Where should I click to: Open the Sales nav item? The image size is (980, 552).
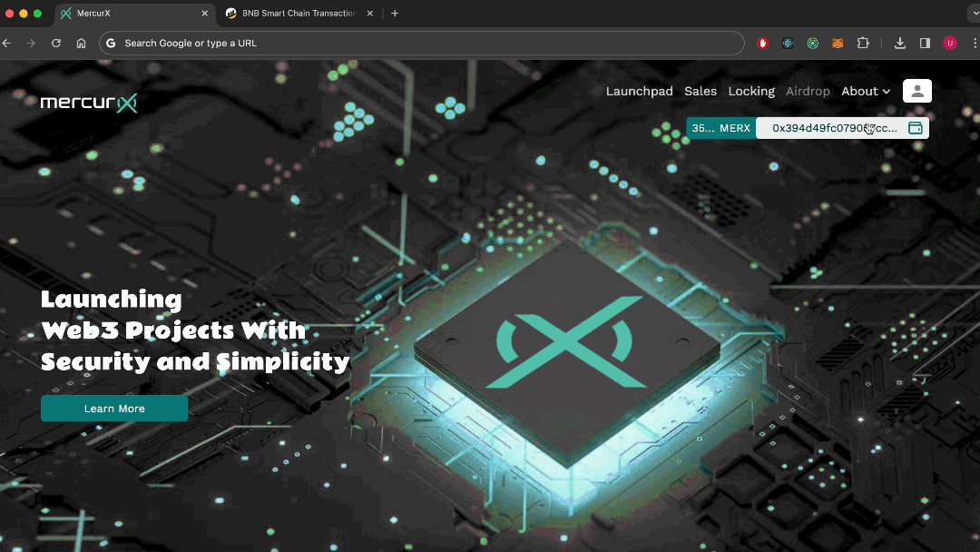(x=701, y=92)
